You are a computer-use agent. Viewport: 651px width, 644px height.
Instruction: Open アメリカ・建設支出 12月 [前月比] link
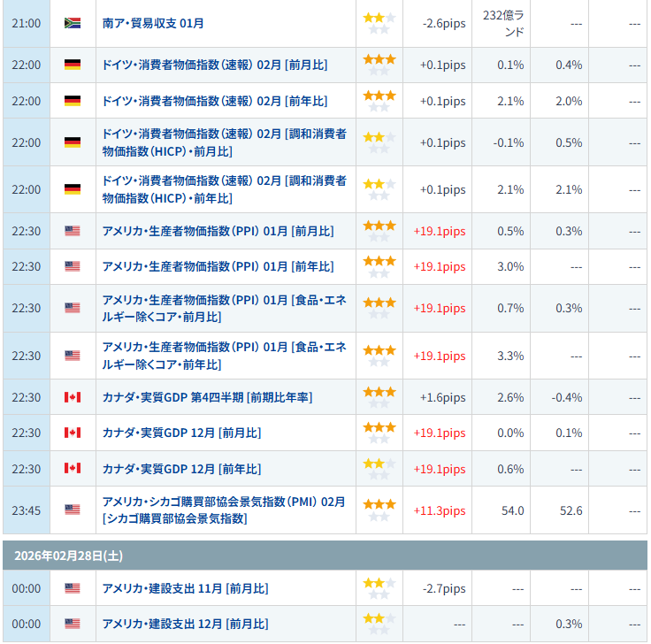185,624
